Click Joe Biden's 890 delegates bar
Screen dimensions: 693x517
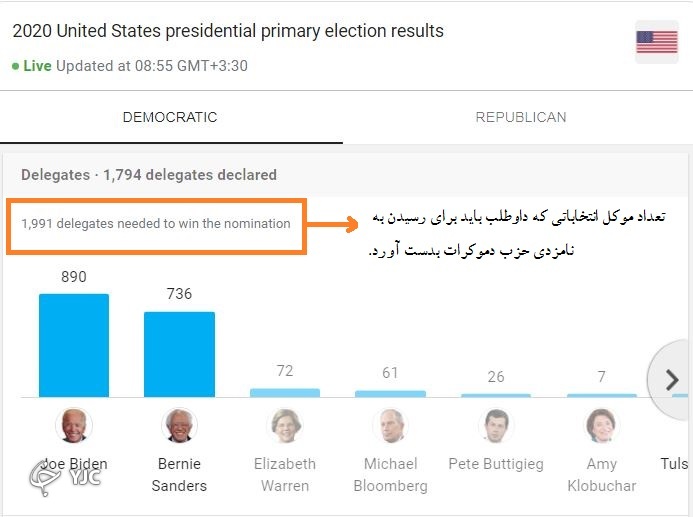click(74, 346)
